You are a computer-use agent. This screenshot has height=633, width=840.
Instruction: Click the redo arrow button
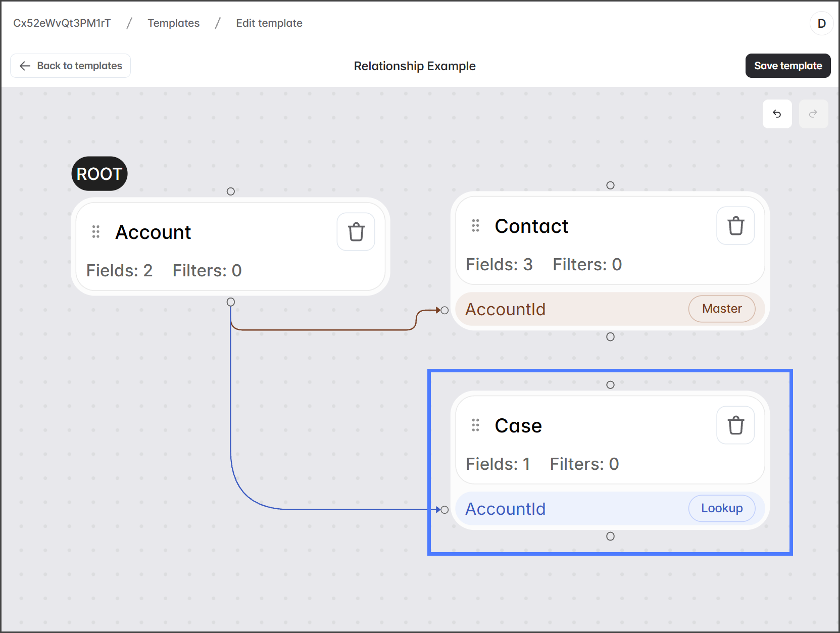click(x=813, y=114)
